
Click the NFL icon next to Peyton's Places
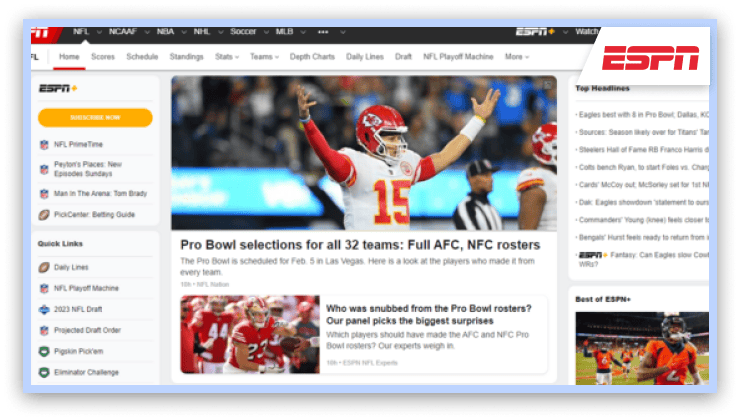[44, 169]
